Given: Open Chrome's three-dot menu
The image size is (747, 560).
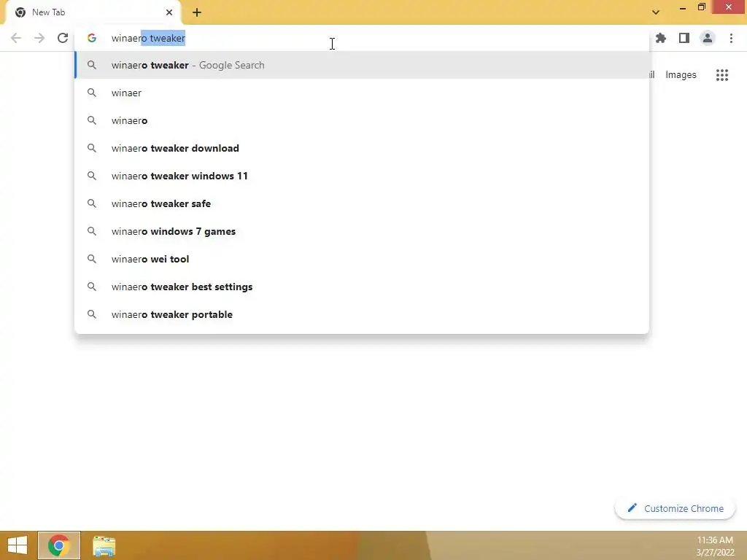Looking at the screenshot, I should click(x=731, y=38).
